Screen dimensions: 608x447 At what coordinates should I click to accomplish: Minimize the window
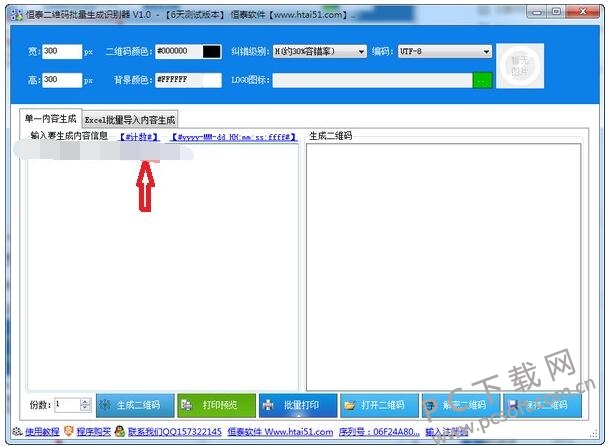click(x=537, y=12)
